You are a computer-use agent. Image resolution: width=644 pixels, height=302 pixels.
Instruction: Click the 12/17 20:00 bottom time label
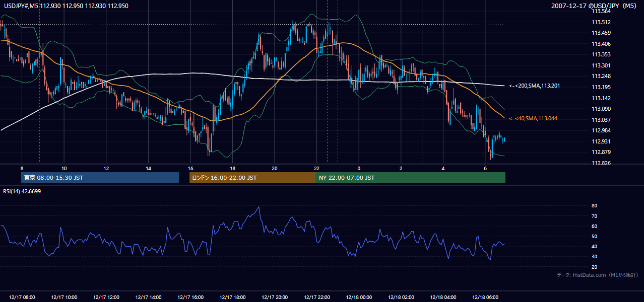(x=275, y=297)
